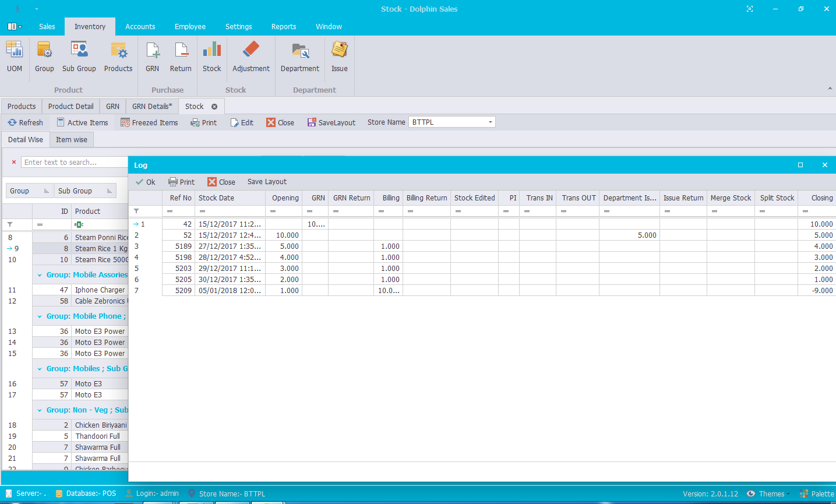Open the Products ribbon icon
836x504 pixels.
pos(118,57)
